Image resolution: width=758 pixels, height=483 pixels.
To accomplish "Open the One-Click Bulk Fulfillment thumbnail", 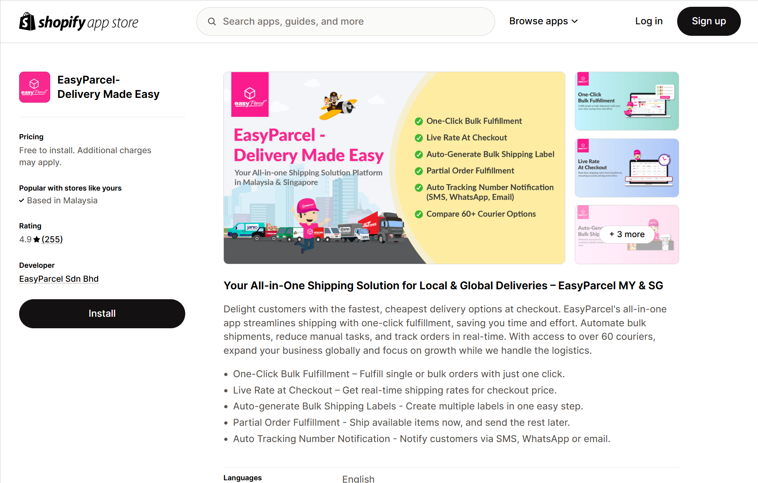I will coord(627,101).
